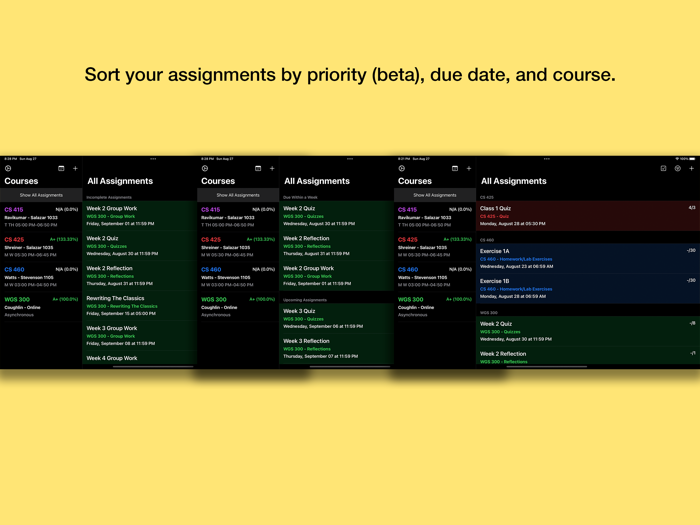Open Week 2 Quiz under the WGS 300 section
700x525 pixels.
coord(588,331)
